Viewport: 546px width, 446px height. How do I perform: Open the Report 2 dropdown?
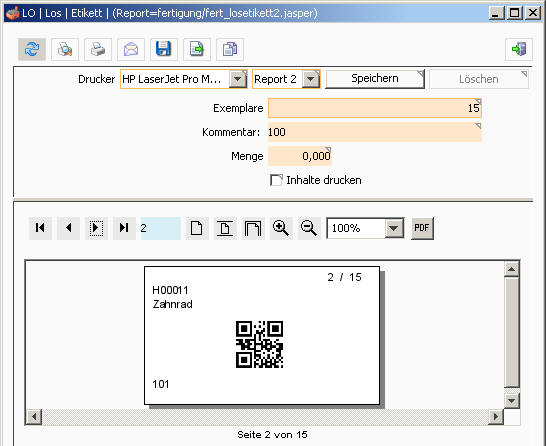[311, 79]
